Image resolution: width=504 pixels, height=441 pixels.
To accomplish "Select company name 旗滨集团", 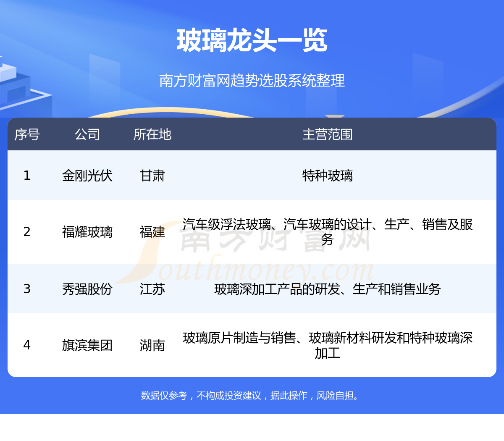I will (x=87, y=345).
